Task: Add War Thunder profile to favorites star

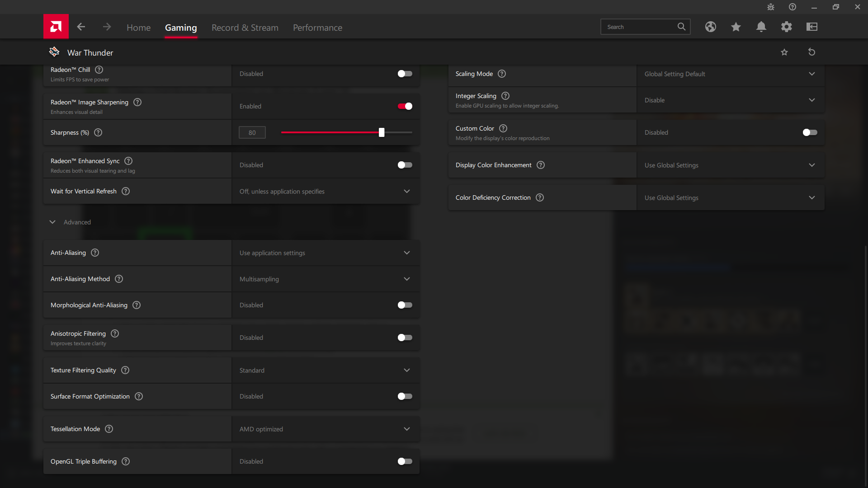Action: [x=784, y=52]
